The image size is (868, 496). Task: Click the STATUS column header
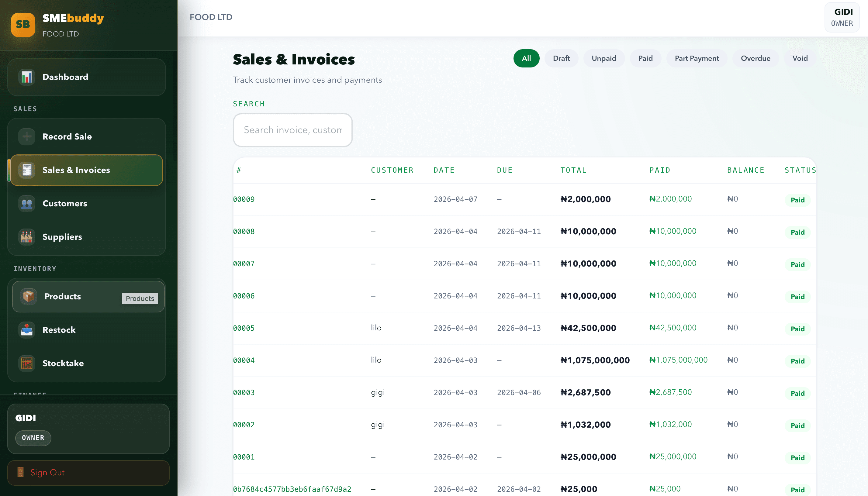coord(800,170)
